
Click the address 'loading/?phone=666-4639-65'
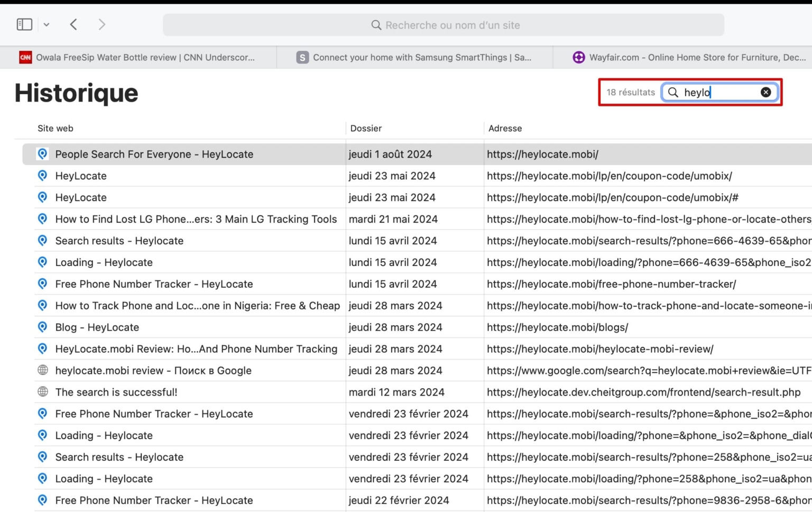649,262
